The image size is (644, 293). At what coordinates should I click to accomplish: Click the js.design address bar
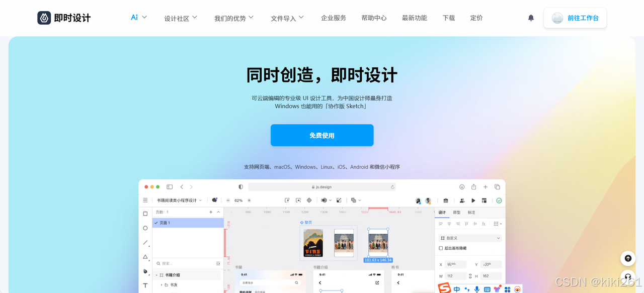(x=322, y=187)
